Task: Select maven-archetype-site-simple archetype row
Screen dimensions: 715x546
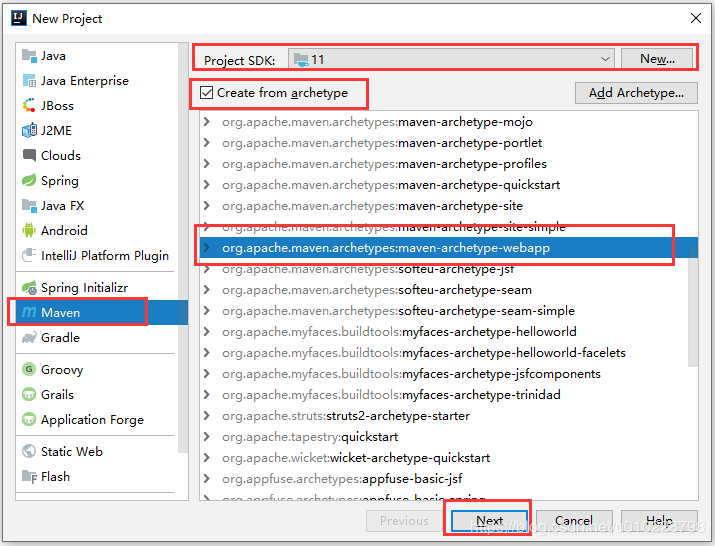Action: (x=448, y=227)
